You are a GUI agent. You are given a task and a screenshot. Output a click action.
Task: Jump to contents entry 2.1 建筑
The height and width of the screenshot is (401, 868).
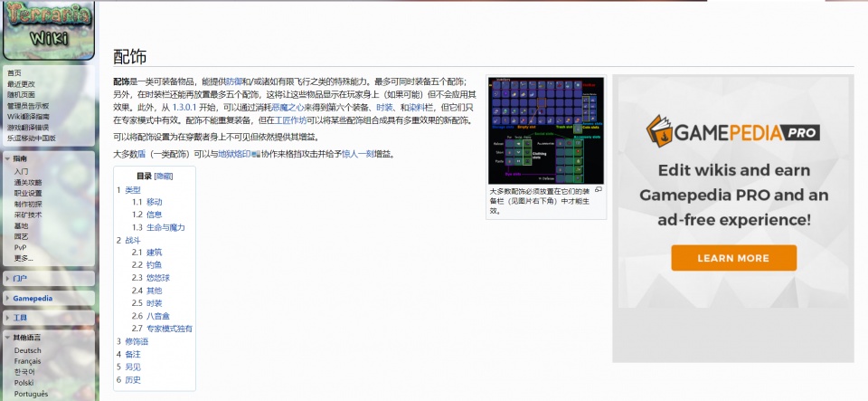[x=146, y=253]
